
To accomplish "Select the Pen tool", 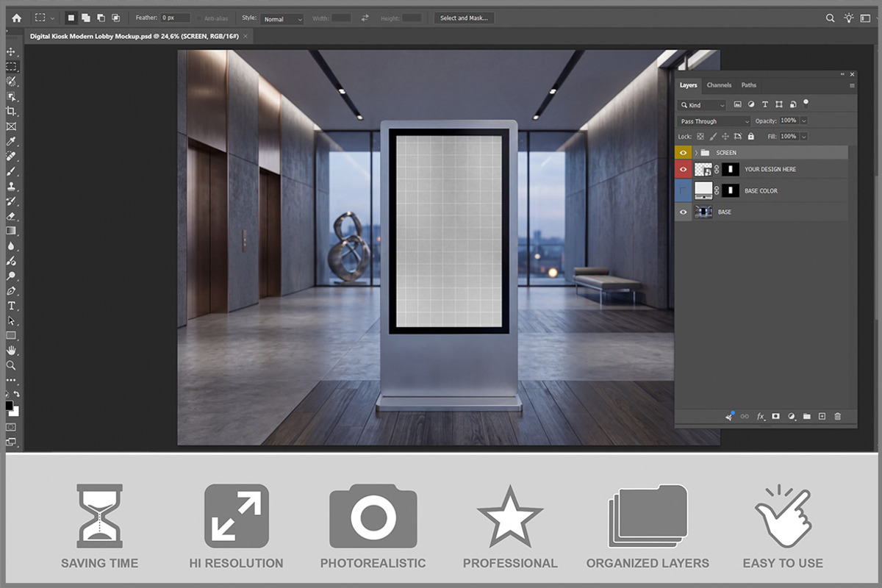I will tap(11, 291).
